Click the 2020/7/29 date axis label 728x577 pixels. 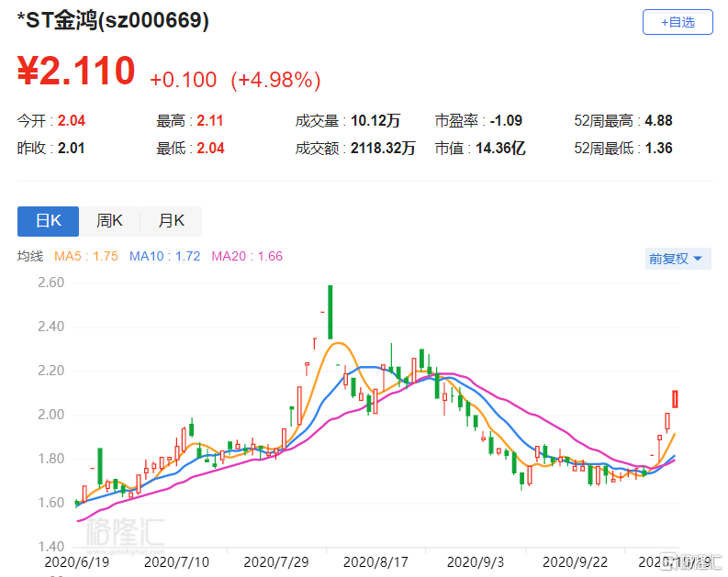275,560
